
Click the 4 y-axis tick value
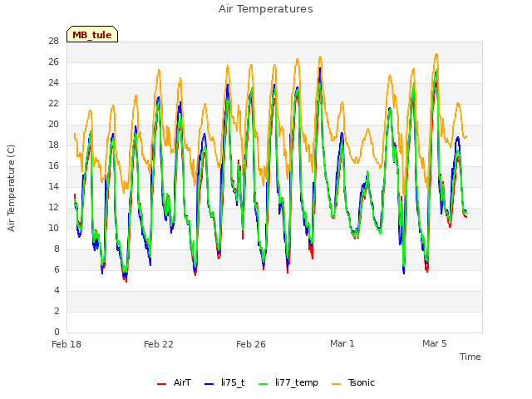pyautogui.click(x=57, y=290)
